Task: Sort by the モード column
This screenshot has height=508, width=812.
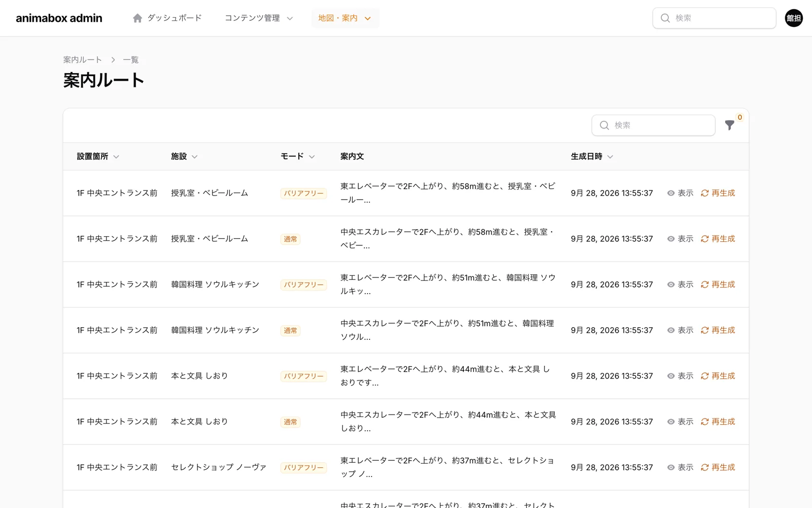Action: (298, 156)
